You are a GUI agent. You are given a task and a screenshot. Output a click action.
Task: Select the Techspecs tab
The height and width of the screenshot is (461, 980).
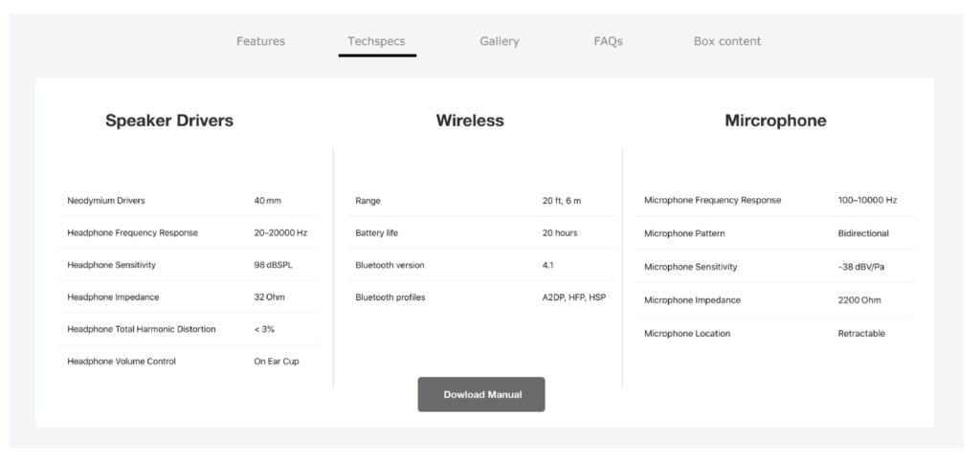click(376, 41)
